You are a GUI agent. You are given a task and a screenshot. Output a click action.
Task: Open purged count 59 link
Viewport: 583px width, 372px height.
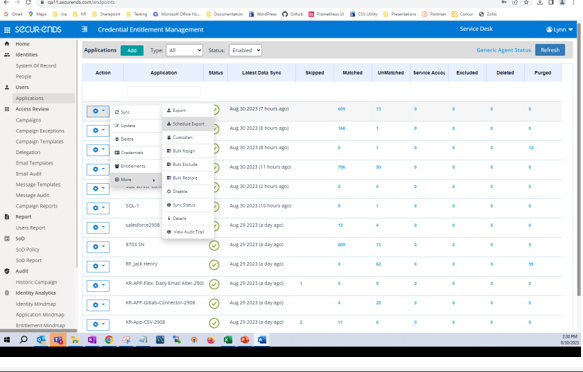pyautogui.click(x=531, y=264)
